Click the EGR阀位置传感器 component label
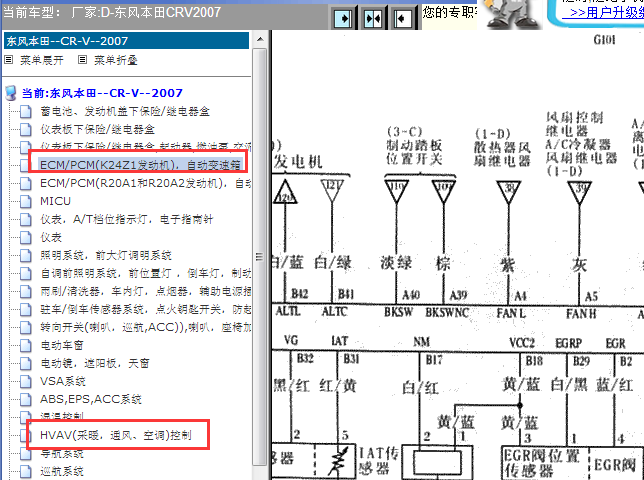This screenshot has height=480, width=644. pos(542,463)
